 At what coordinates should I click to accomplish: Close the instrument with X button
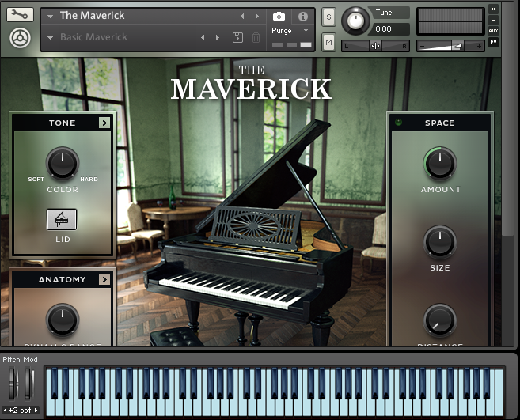[493, 9]
